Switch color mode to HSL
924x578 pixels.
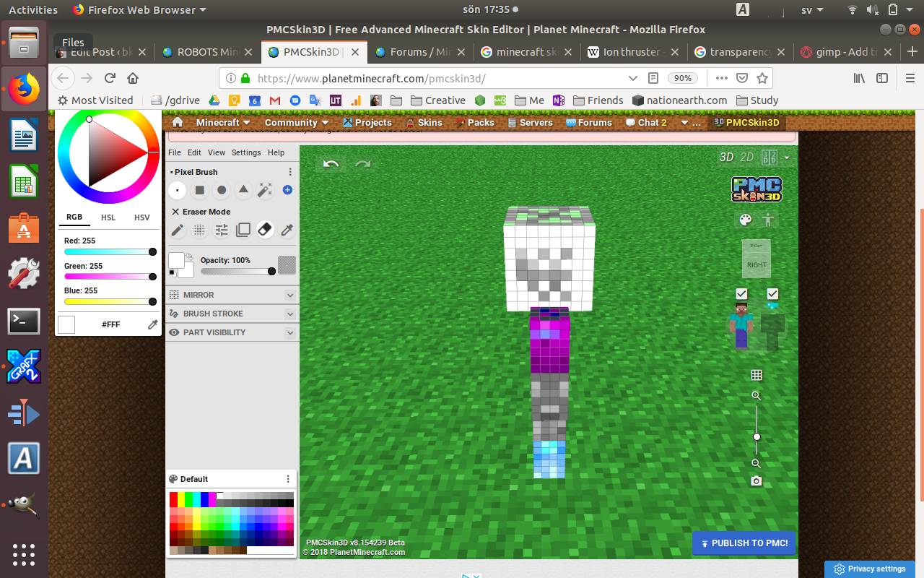click(108, 217)
